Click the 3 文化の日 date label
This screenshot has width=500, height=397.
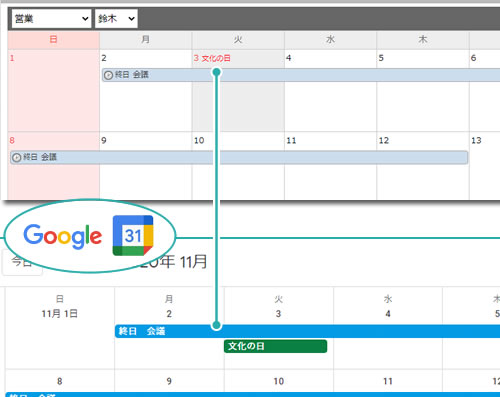coord(212,58)
